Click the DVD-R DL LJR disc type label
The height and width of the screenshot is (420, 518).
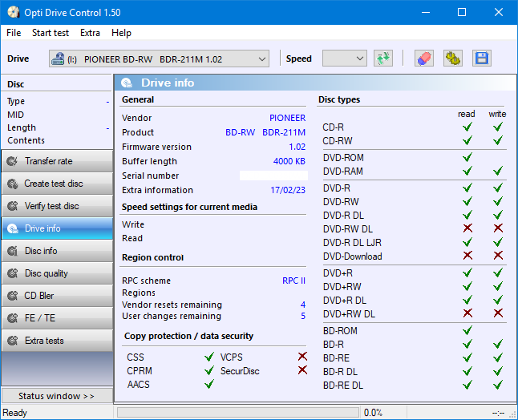click(352, 242)
